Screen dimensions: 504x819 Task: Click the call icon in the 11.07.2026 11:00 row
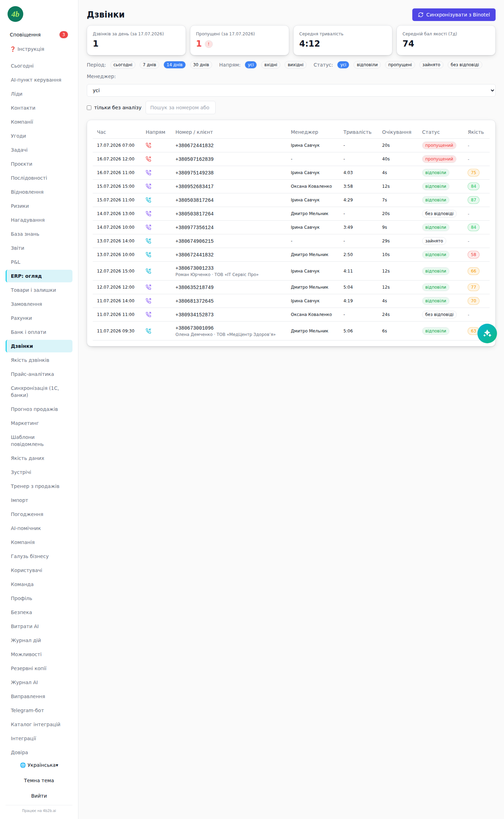tap(148, 315)
